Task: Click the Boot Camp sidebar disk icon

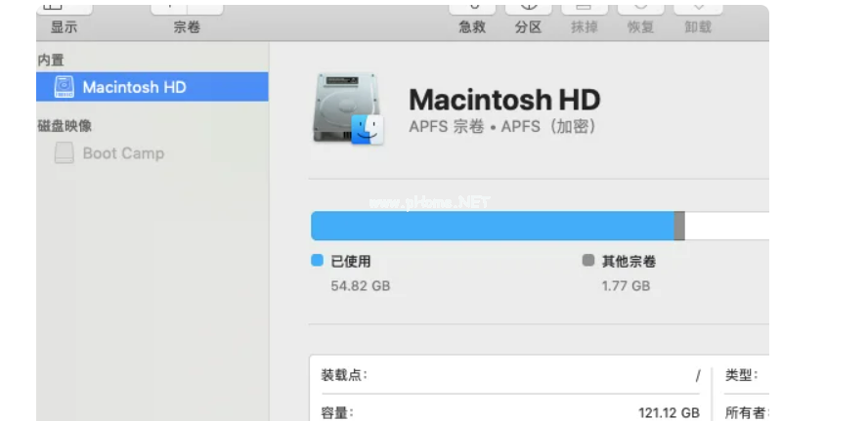Action: click(64, 153)
